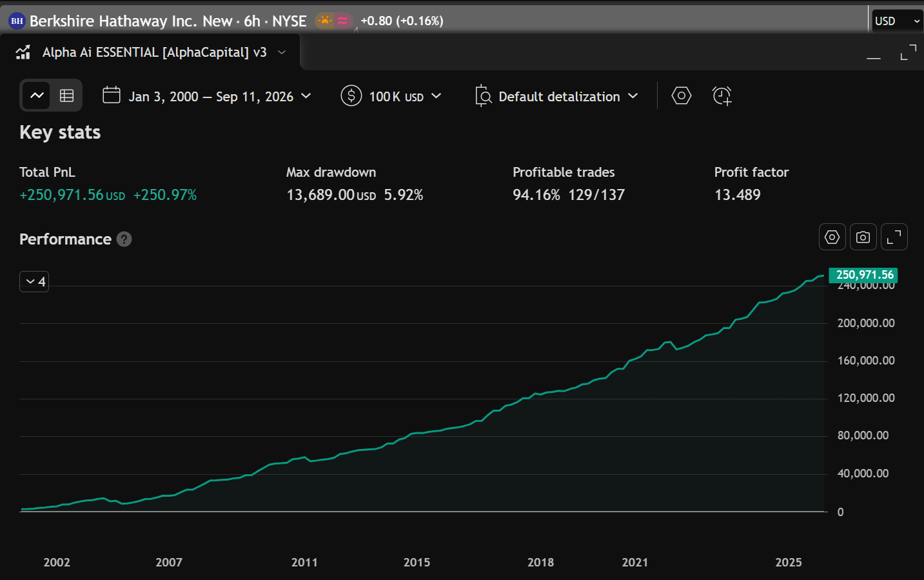The width and height of the screenshot is (924, 580).
Task: Click the calendar date range icon
Action: (x=112, y=95)
